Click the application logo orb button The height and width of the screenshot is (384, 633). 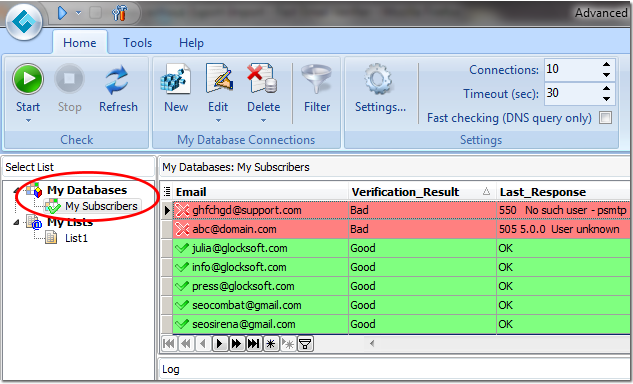(24, 21)
